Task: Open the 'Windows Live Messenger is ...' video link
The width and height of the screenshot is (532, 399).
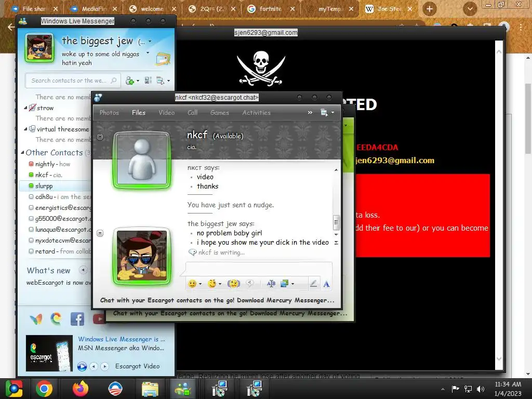Action: pyautogui.click(x=122, y=339)
